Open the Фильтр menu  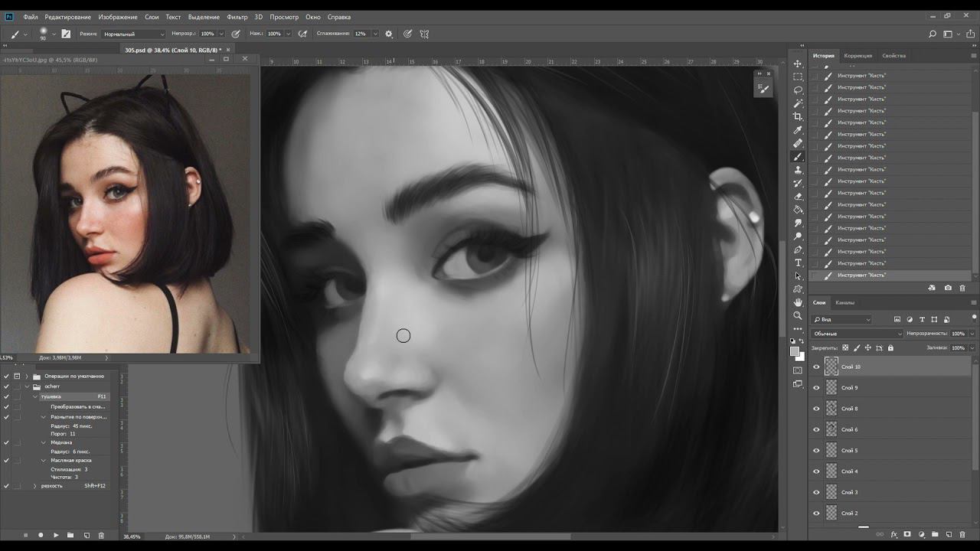(237, 17)
